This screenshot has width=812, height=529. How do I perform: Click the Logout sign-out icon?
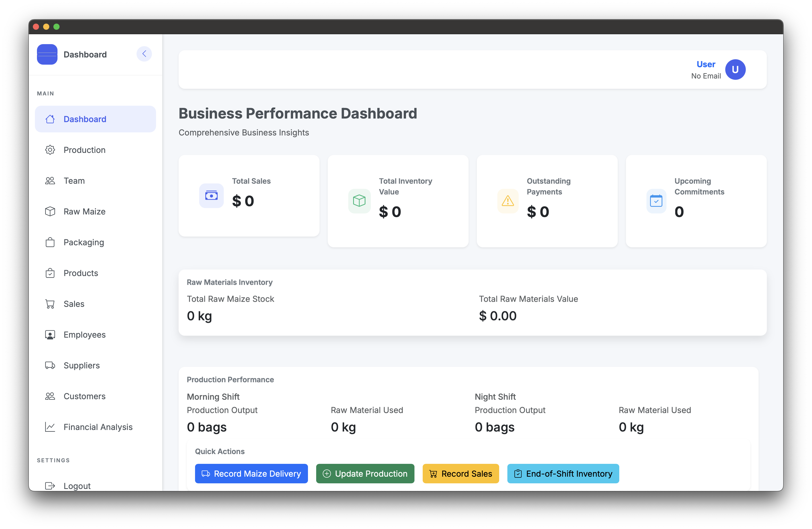point(50,486)
